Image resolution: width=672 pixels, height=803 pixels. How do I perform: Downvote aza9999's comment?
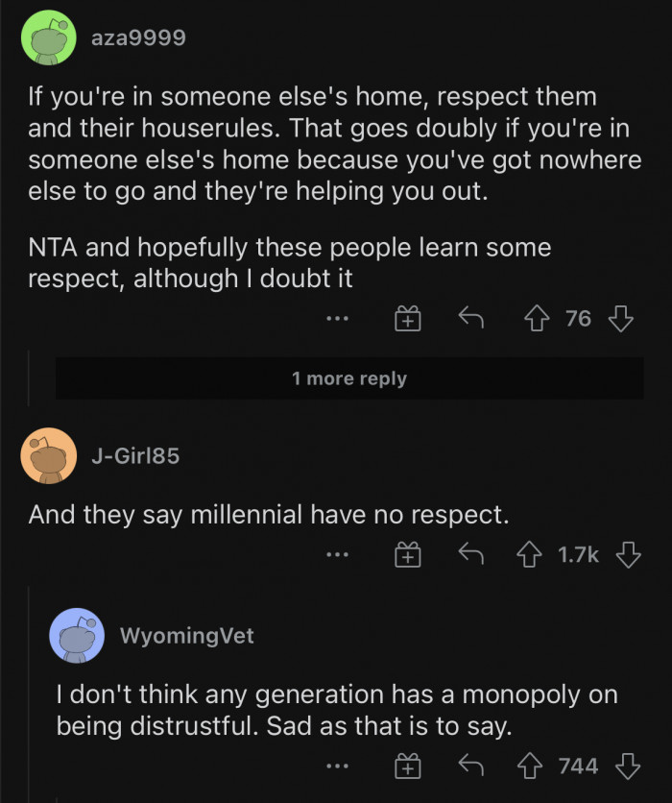coord(622,319)
